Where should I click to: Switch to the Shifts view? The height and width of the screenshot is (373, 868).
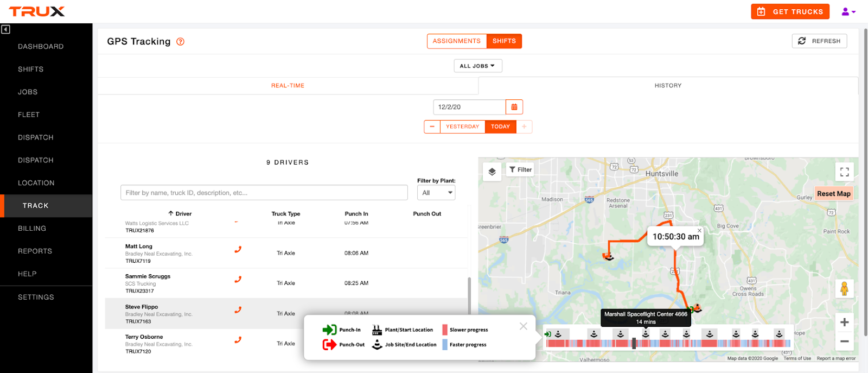[x=504, y=41]
